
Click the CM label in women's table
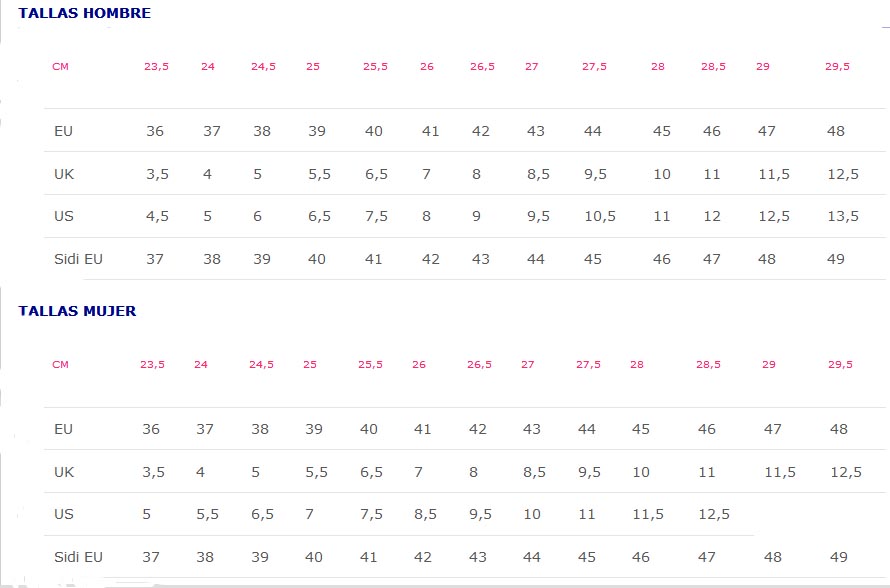click(x=60, y=365)
